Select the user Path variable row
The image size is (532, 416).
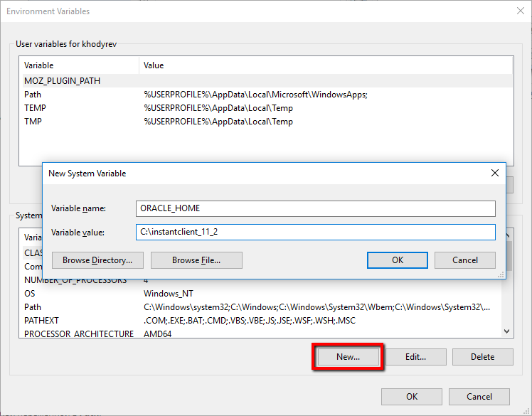pyautogui.click(x=33, y=95)
